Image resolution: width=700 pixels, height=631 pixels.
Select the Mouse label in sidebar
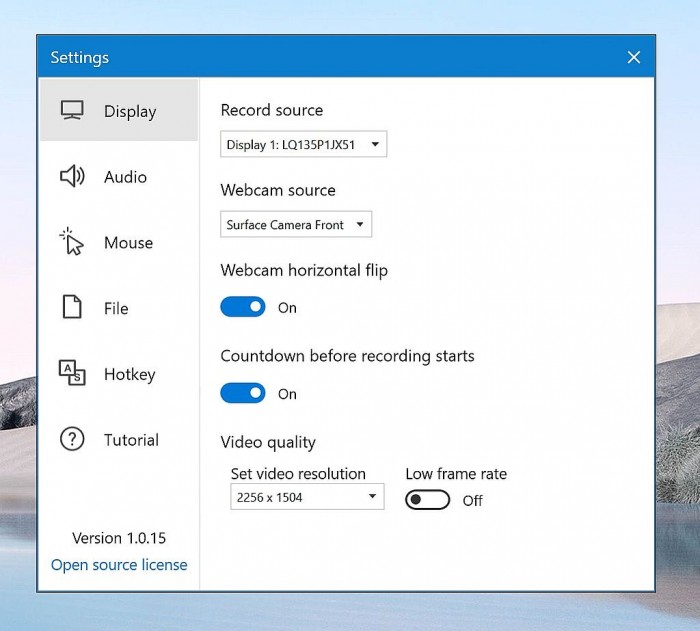(x=128, y=243)
